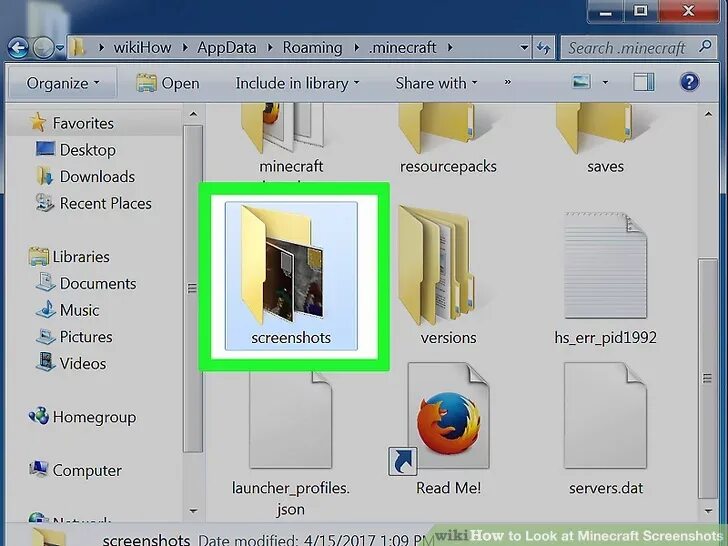This screenshot has width=728, height=546.
Task: Click the 'Read Me!' file name label
Action: (448, 488)
